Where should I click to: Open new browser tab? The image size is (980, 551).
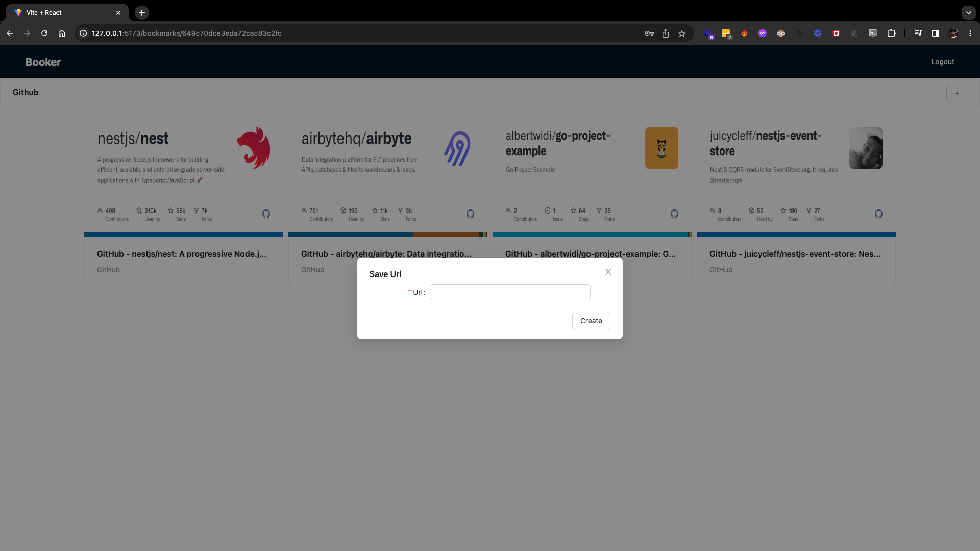point(142,12)
